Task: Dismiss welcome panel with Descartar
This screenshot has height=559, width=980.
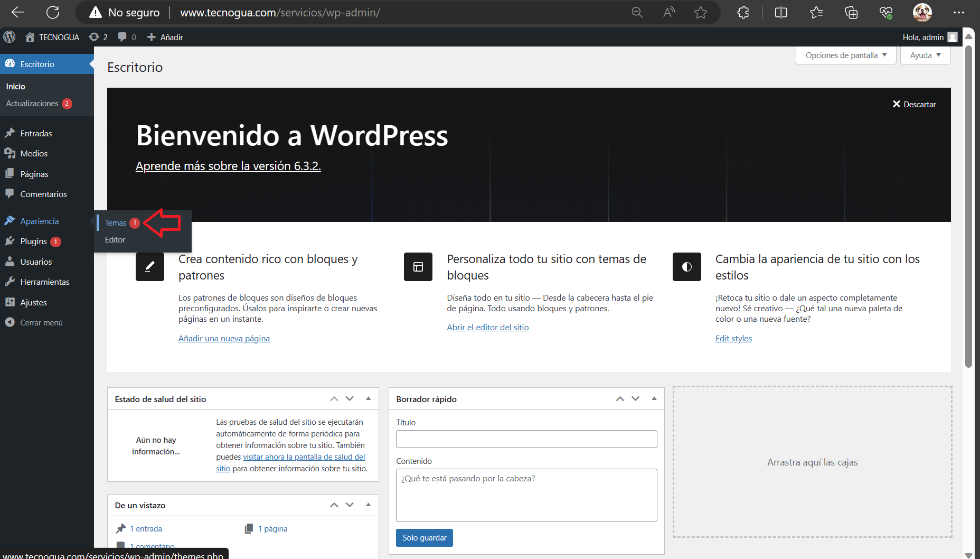Action: tap(914, 104)
